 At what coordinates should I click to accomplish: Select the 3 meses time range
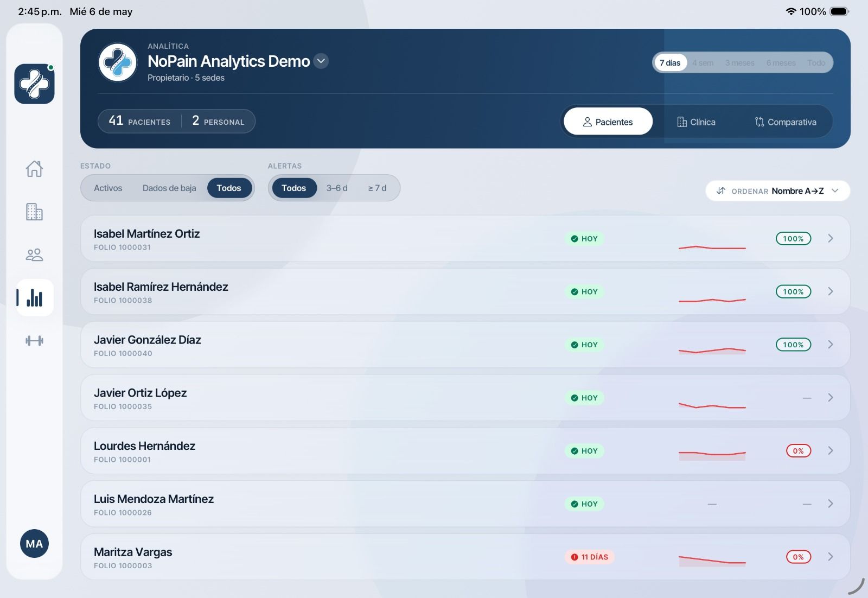740,63
